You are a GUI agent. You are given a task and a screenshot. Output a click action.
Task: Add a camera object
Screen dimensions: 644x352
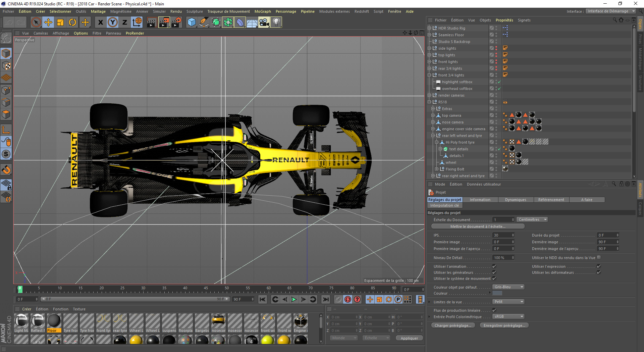264,22
